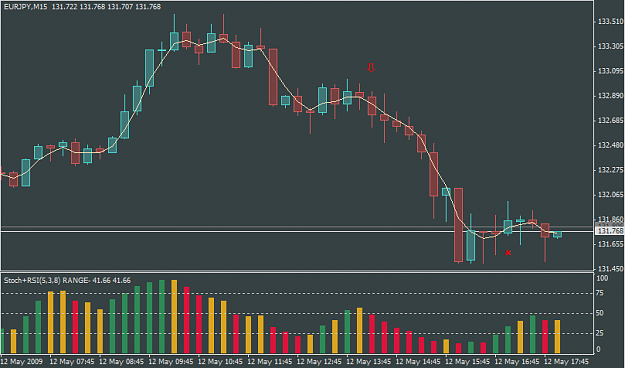Click the 25 level on indicator scale
The height and width of the screenshot is (368, 625).
tap(600, 333)
